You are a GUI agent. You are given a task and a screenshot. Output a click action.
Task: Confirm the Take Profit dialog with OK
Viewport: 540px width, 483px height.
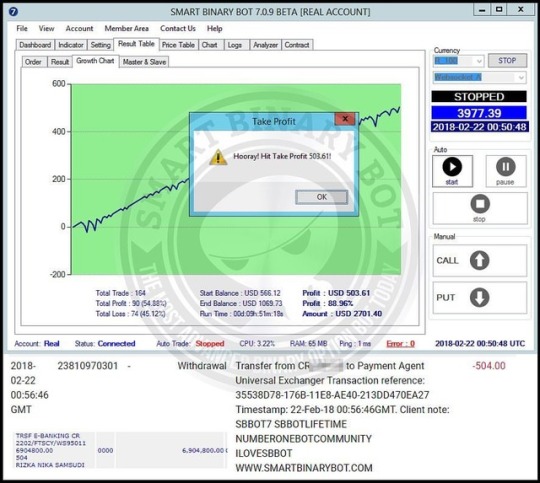coord(321,197)
